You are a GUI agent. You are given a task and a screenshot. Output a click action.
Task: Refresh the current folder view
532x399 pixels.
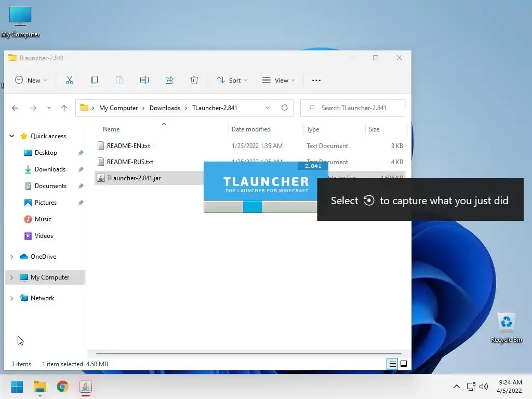[x=285, y=108]
